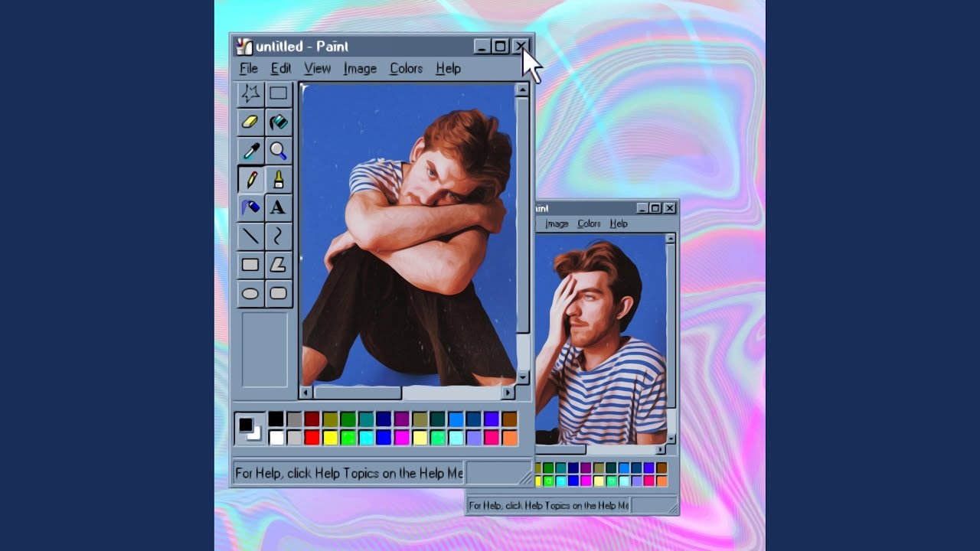
Task: Select bright red swatch in main window palette
Action: pos(312,438)
